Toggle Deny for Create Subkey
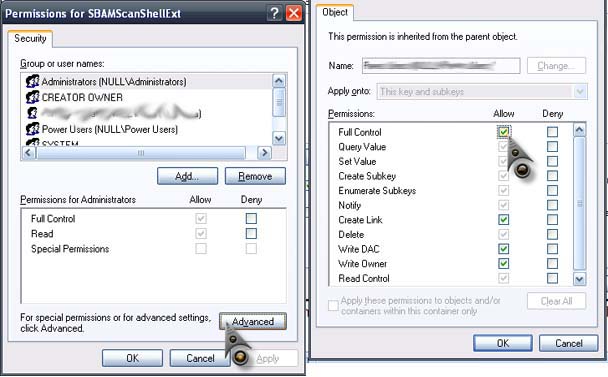The width and height of the screenshot is (608, 377). (x=553, y=176)
